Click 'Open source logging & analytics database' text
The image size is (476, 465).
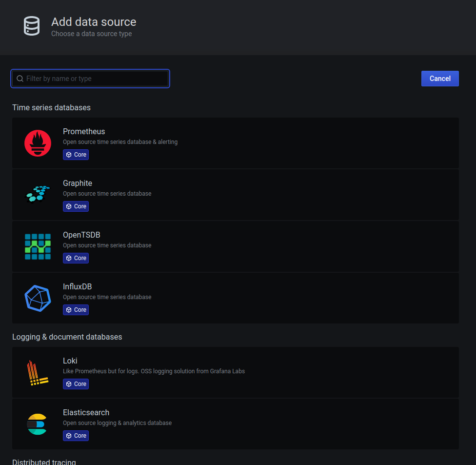point(117,423)
